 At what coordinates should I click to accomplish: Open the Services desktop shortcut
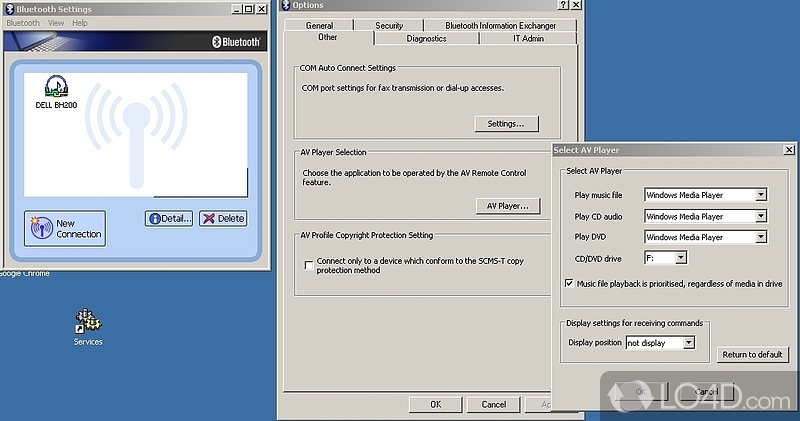pos(88,327)
